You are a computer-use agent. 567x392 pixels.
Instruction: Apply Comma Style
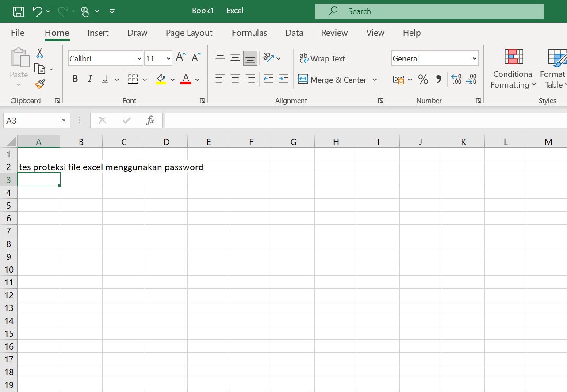point(438,80)
